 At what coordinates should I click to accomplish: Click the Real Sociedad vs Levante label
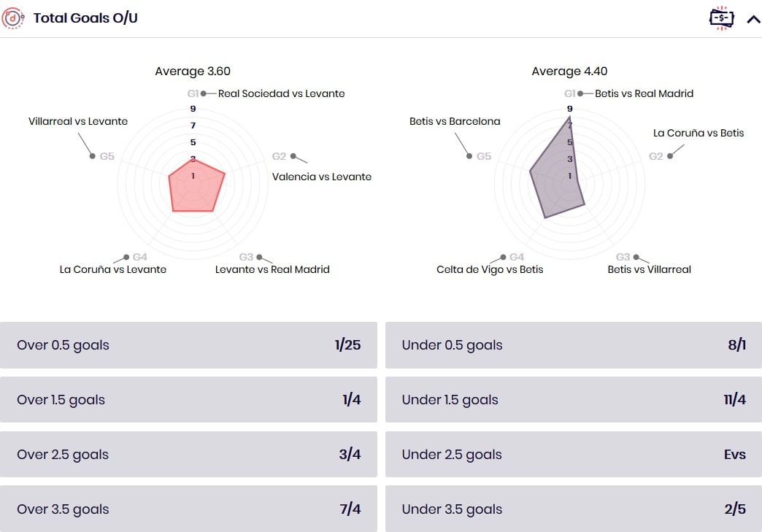click(281, 93)
